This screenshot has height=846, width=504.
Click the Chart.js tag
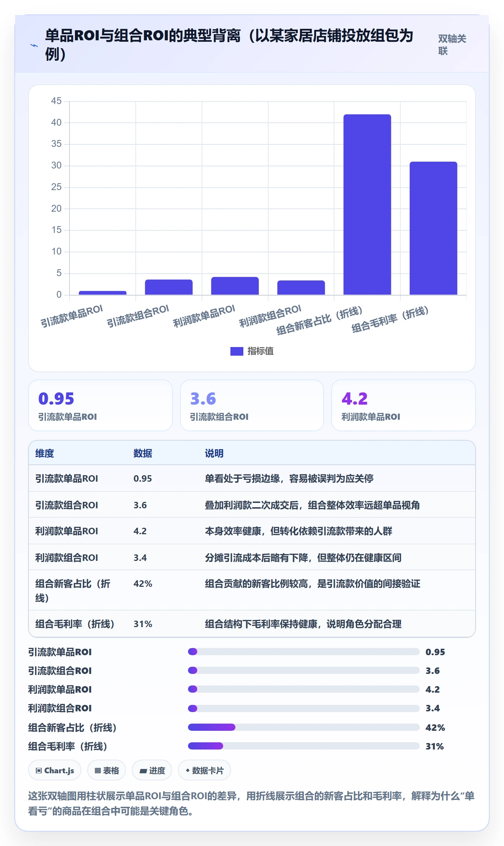[x=55, y=770]
